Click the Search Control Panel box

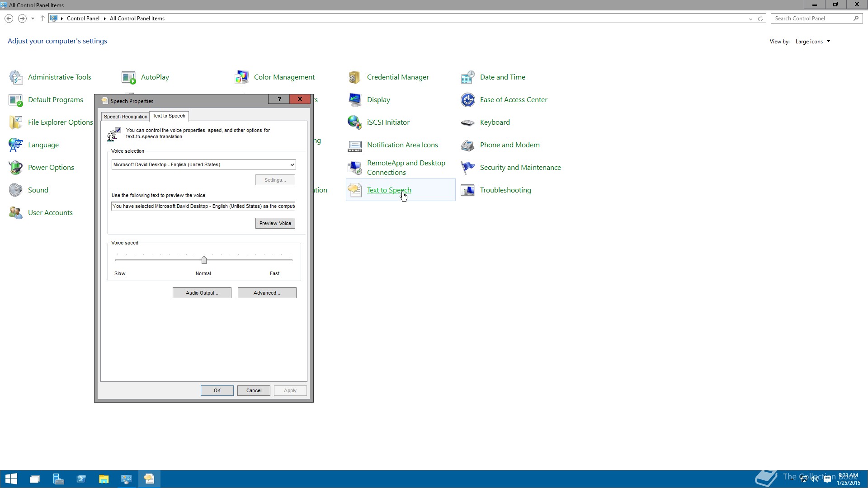tap(816, 19)
